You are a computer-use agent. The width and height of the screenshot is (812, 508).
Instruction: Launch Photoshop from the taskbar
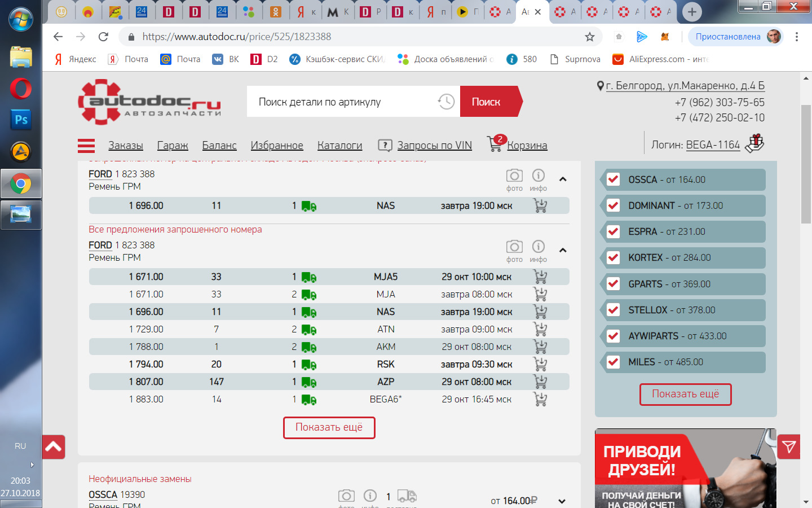21,120
